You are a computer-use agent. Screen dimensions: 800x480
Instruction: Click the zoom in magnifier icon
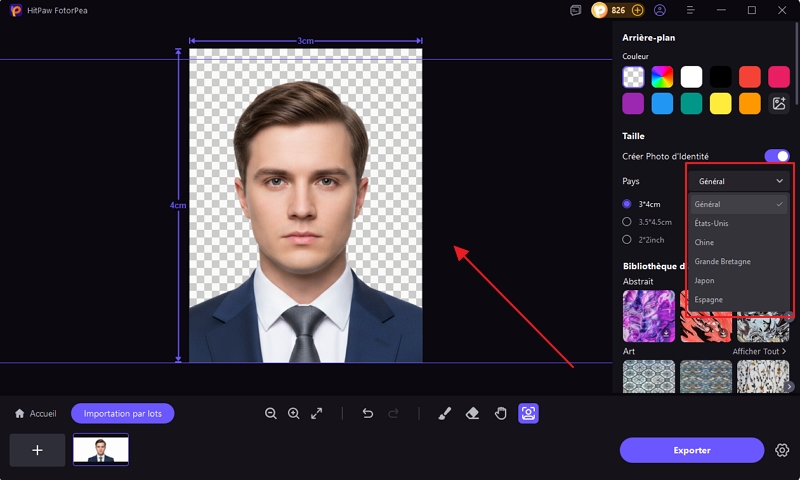click(293, 413)
